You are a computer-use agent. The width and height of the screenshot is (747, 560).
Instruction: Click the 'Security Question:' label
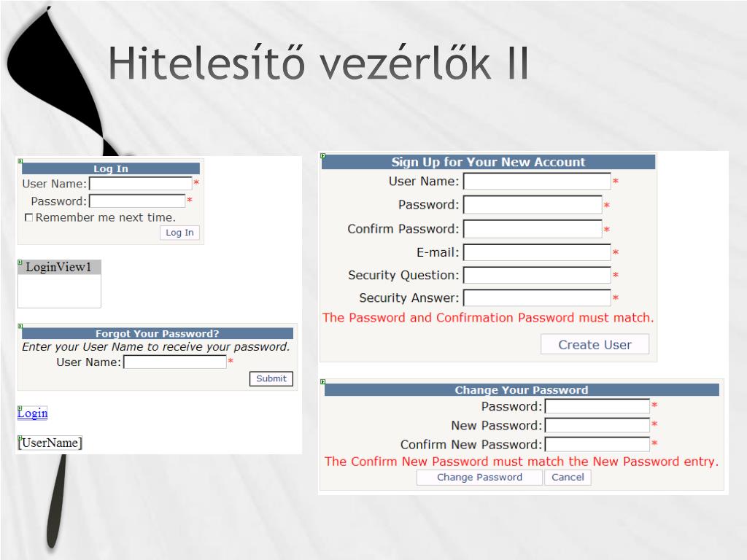[403, 275]
